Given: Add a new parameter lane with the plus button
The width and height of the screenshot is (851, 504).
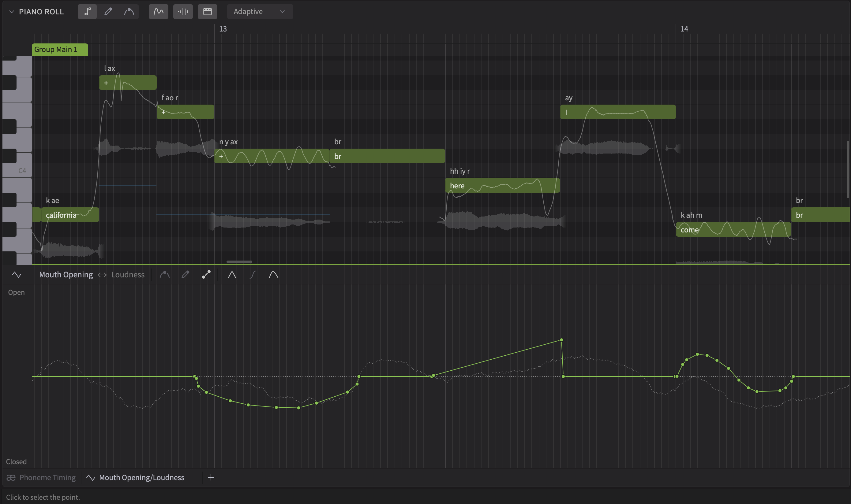Looking at the screenshot, I should [211, 477].
